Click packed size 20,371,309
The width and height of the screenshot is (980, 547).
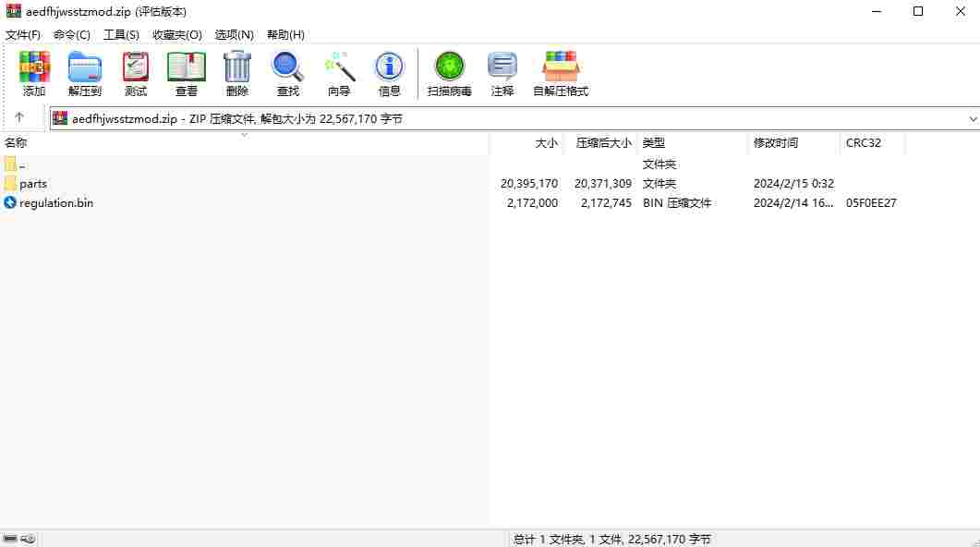coord(603,184)
